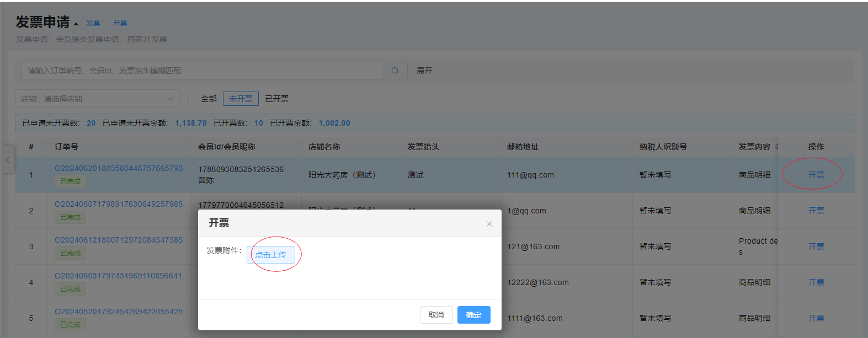The height and width of the screenshot is (338, 868).
Task: Select the 未开票 filter tab
Action: point(241,99)
